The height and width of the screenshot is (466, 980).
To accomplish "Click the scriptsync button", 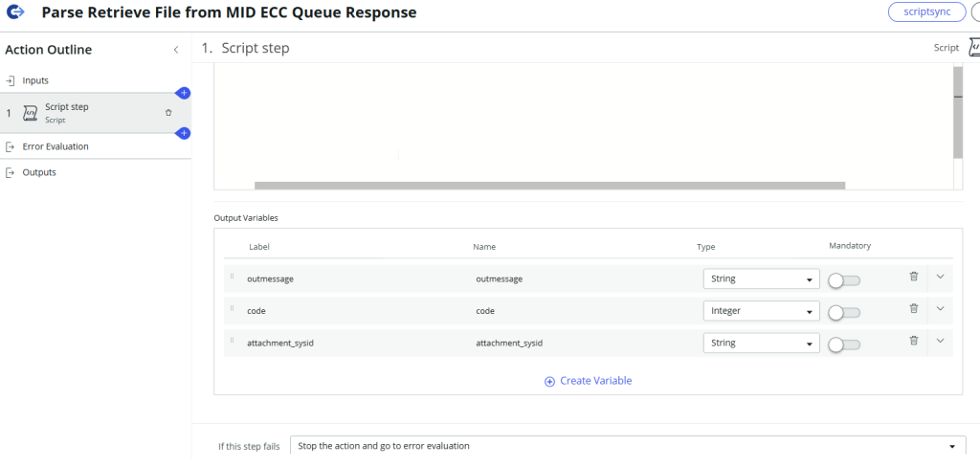I will pyautogui.click(x=926, y=11).
